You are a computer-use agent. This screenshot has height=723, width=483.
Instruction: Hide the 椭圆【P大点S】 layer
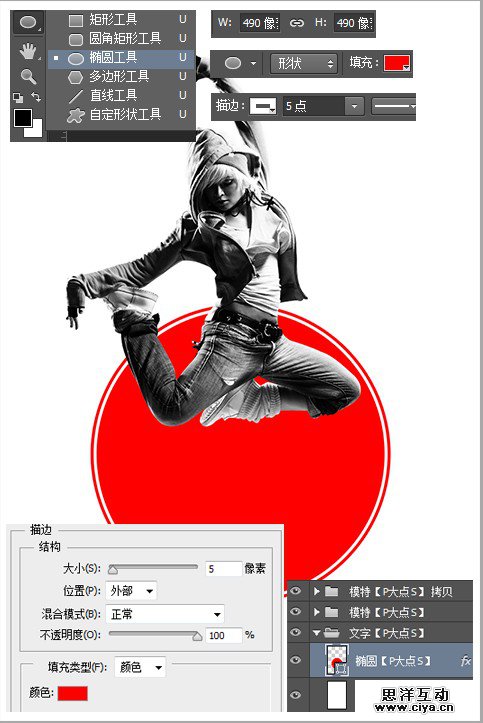click(x=296, y=660)
